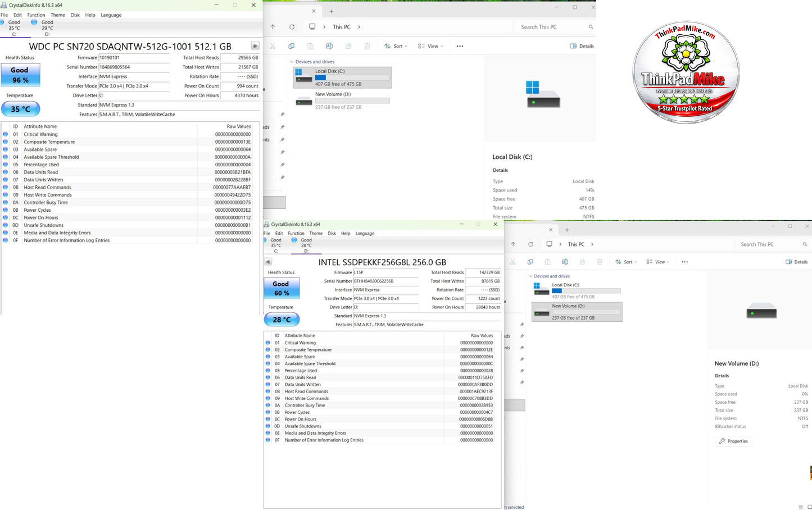
Task: Click Rename icon in upper File Explorer
Action: 329,46
